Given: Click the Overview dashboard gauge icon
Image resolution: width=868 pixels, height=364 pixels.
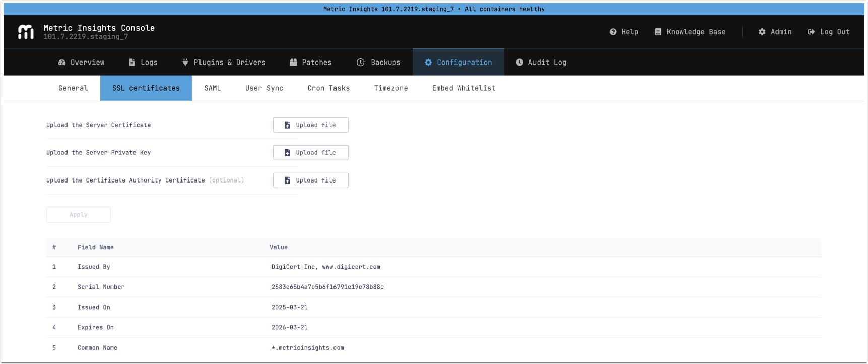Looking at the screenshot, I should coord(62,63).
